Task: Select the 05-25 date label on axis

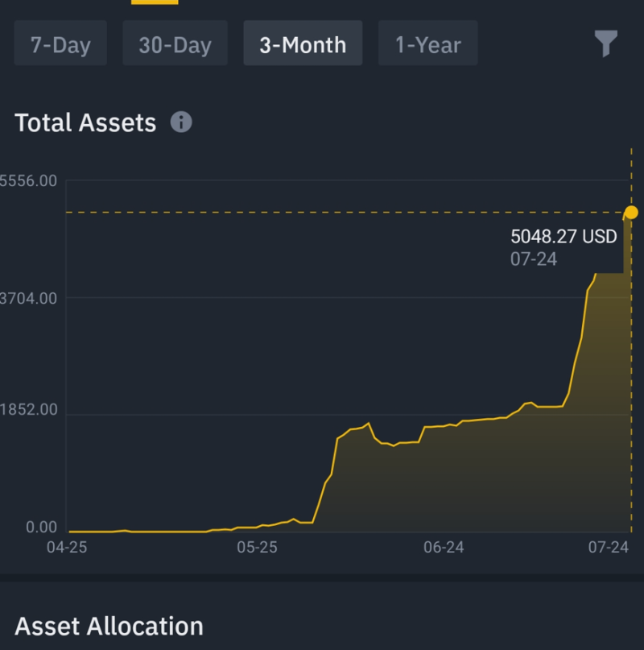Action: [257, 547]
